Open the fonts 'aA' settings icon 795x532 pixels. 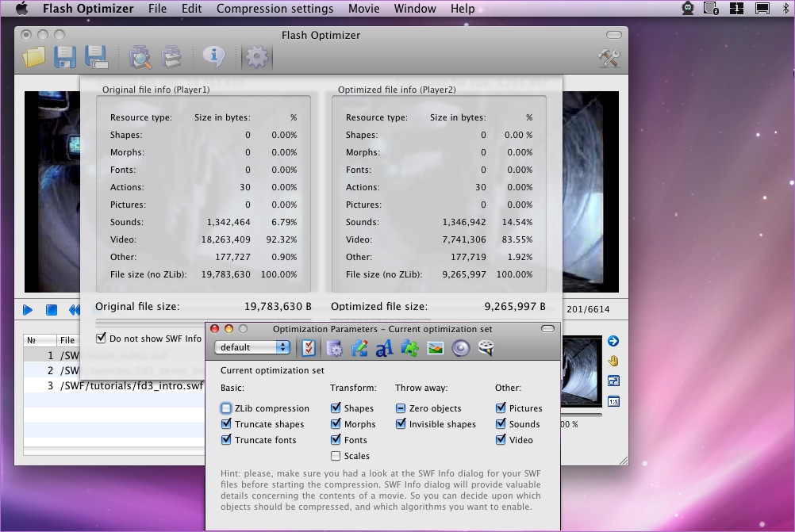pos(384,348)
